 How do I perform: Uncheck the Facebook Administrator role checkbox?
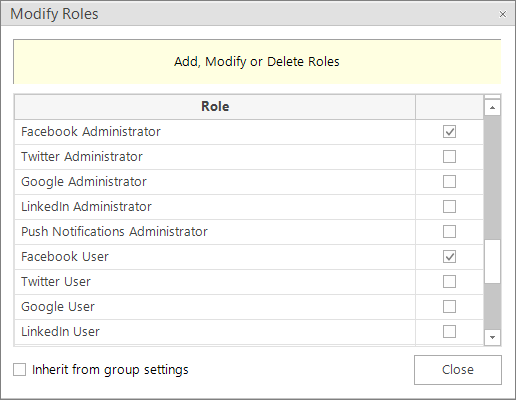[449, 132]
